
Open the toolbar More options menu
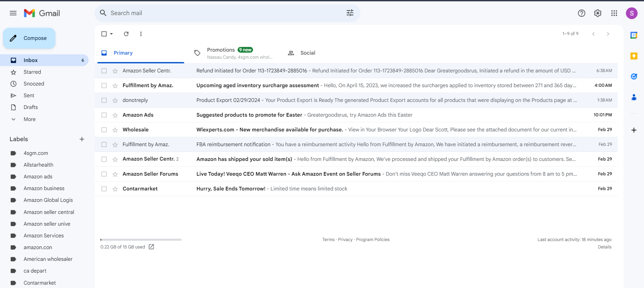coord(141,34)
